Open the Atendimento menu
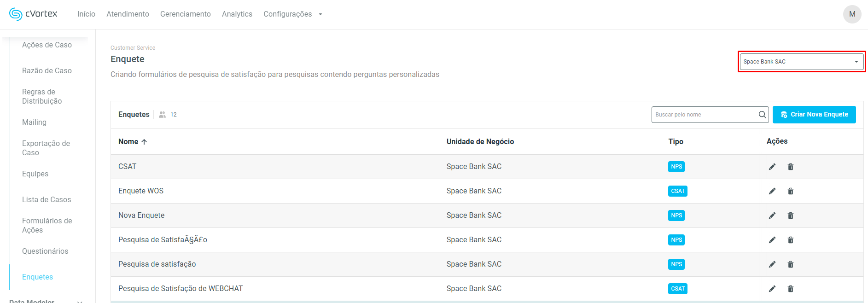Image resolution: width=868 pixels, height=303 pixels. coord(128,14)
